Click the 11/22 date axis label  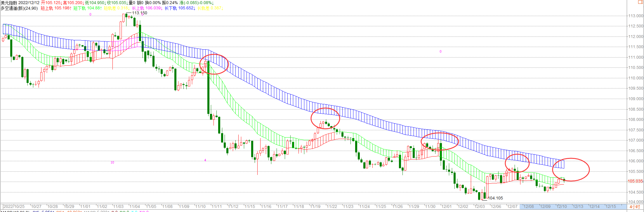pos(332,206)
